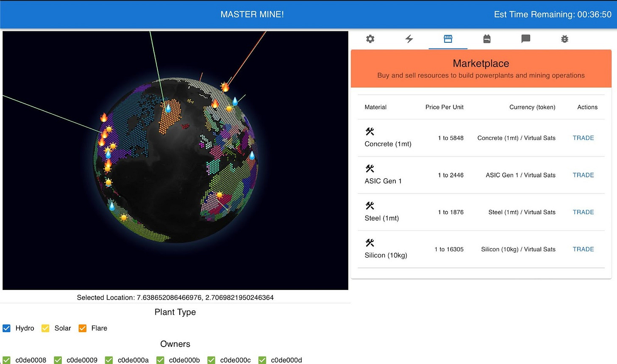Click the tools icon beside Silicon (10kg)
Viewport: 617px width, 364px height.
click(x=370, y=243)
